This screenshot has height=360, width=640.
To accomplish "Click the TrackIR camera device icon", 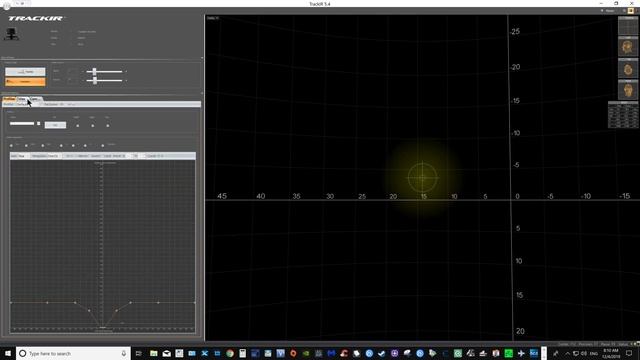I will pyautogui.click(x=11, y=34).
